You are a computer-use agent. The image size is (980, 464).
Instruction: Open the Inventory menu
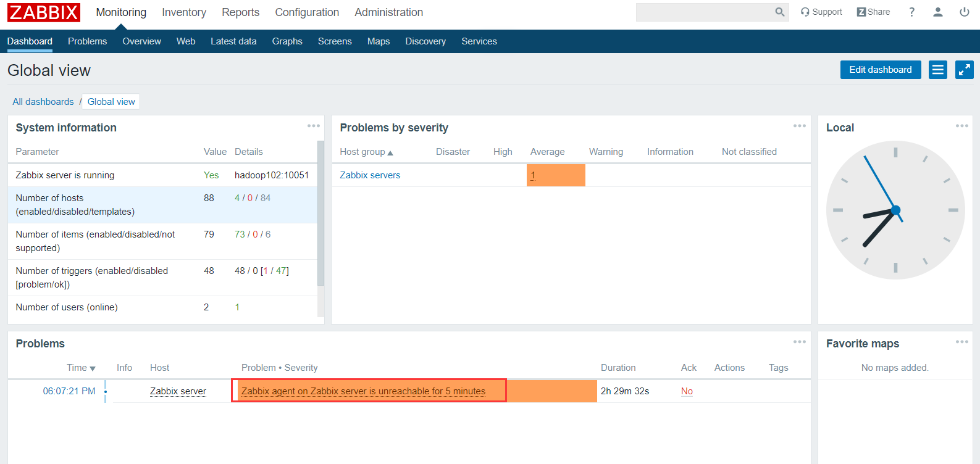pyautogui.click(x=184, y=12)
